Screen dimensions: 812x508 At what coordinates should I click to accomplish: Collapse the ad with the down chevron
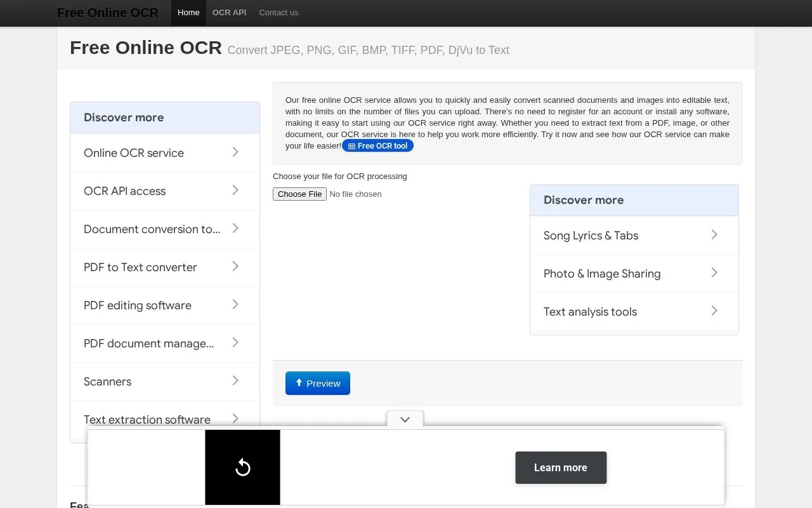tap(405, 419)
